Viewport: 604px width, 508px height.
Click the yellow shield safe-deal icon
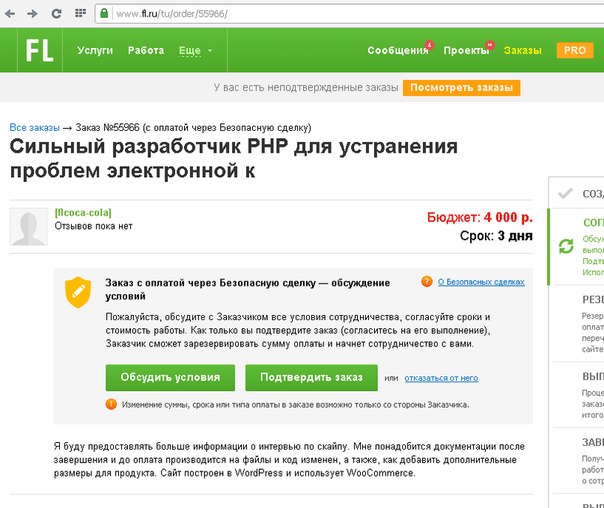tap(78, 292)
